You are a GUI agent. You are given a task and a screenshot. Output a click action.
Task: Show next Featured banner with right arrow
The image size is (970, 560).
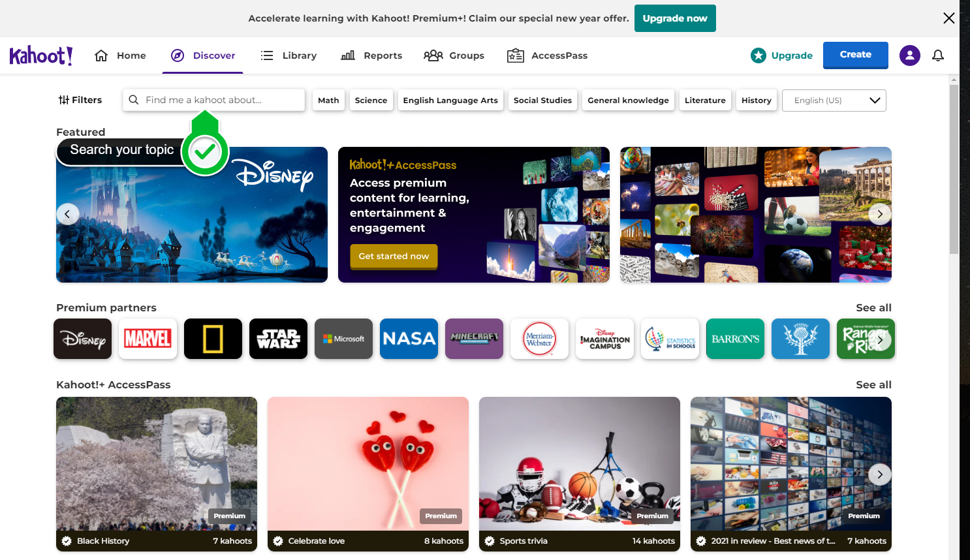pyautogui.click(x=880, y=214)
